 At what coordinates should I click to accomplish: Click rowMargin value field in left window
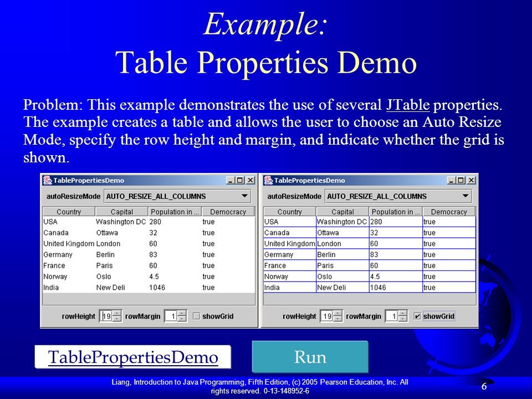point(171,316)
